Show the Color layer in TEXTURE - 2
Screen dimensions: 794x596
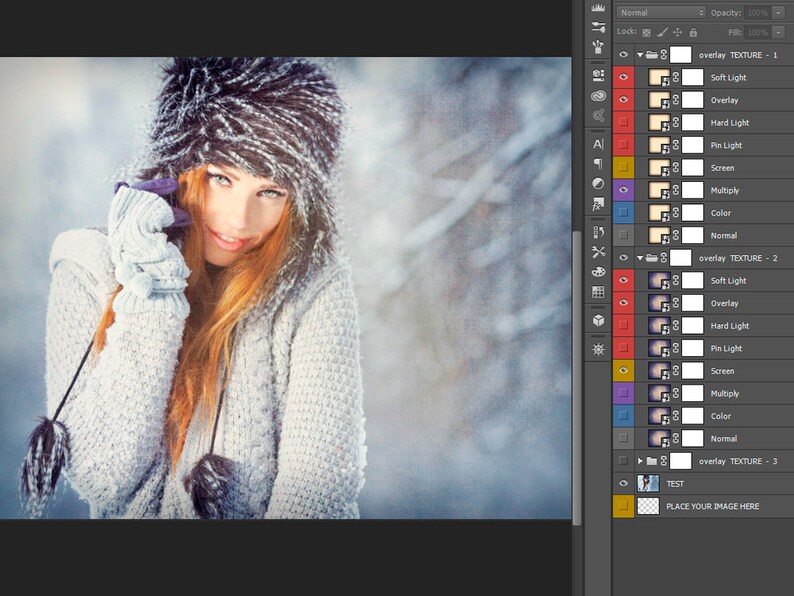click(623, 416)
